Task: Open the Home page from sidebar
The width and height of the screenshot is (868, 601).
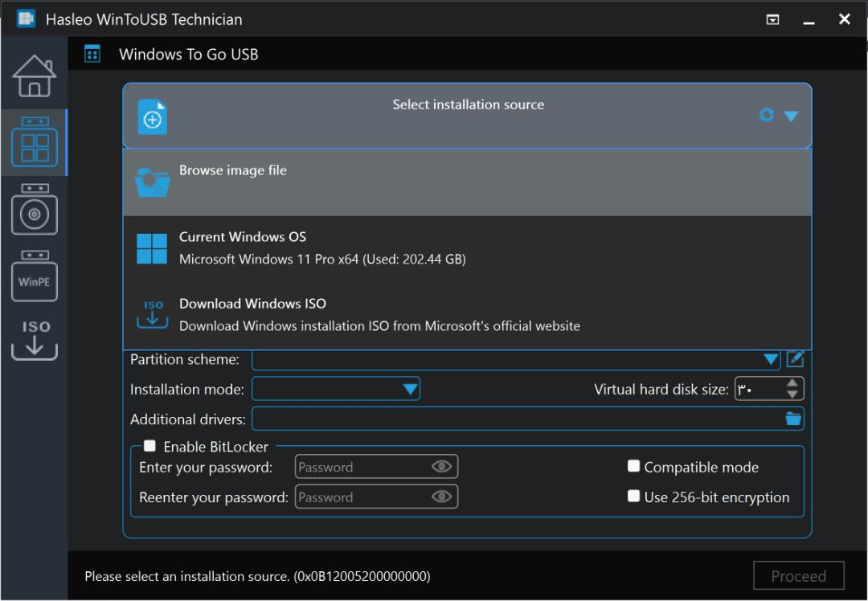Action: (35, 76)
